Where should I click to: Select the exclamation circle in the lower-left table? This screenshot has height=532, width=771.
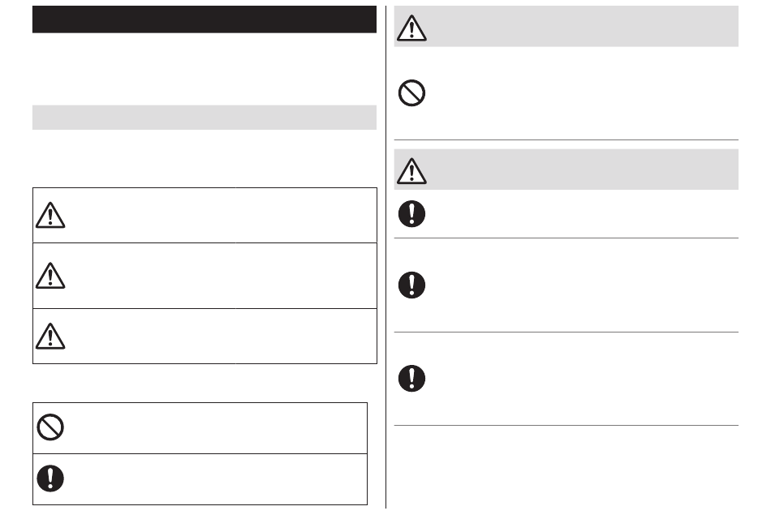(50, 478)
